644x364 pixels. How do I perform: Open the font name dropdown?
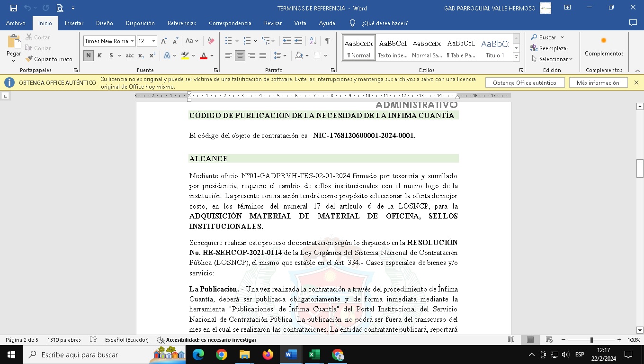(x=133, y=41)
